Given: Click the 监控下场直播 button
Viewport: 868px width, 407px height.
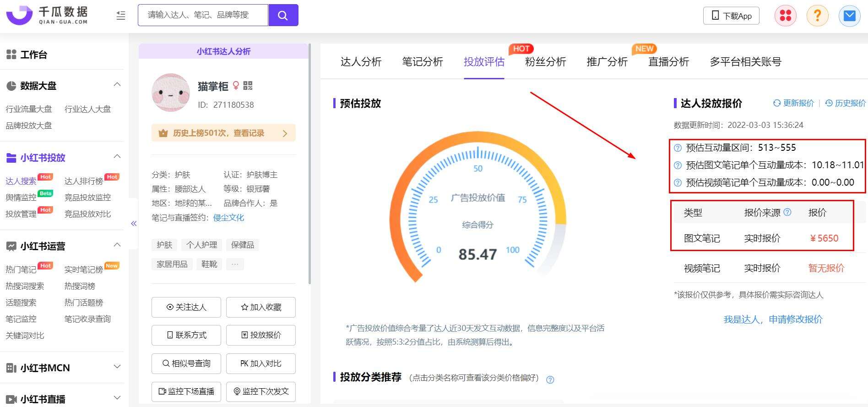Looking at the screenshot, I should 186,391.
